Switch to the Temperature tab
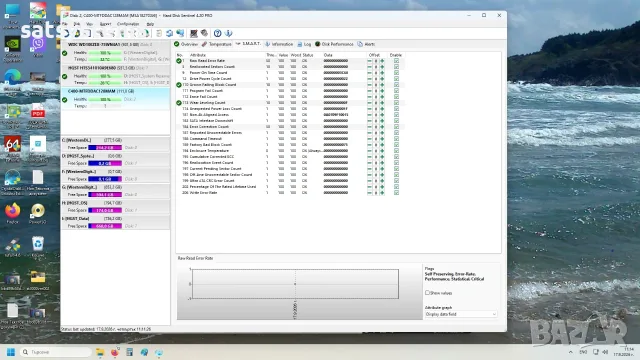The width and height of the screenshot is (640, 360). 216,44
